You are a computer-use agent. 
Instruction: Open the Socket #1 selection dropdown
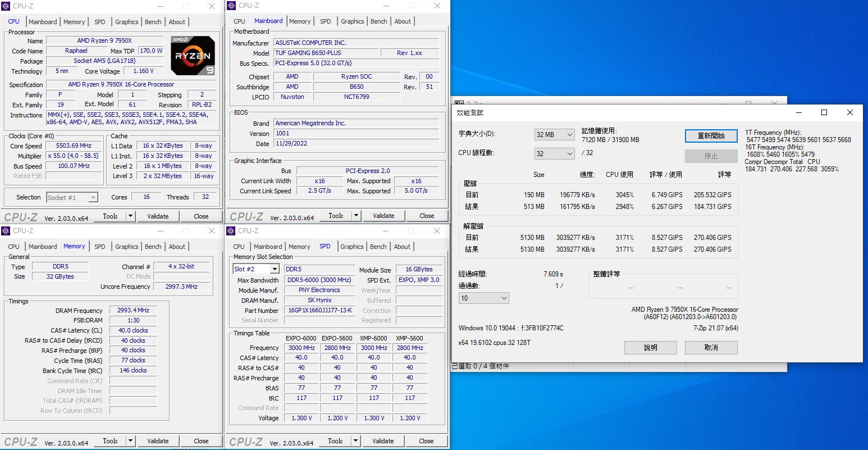93,197
